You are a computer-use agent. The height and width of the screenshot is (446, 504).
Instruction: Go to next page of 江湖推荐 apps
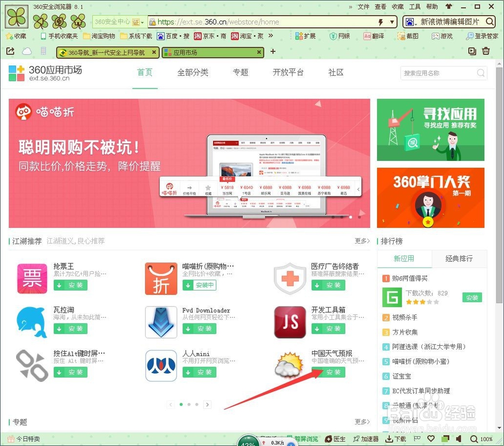click(x=208, y=405)
